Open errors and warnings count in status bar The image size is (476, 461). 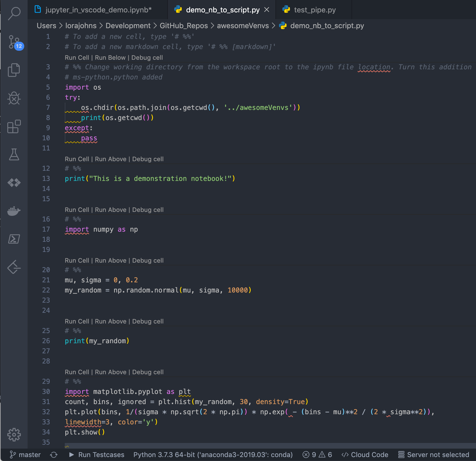(317, 455)
